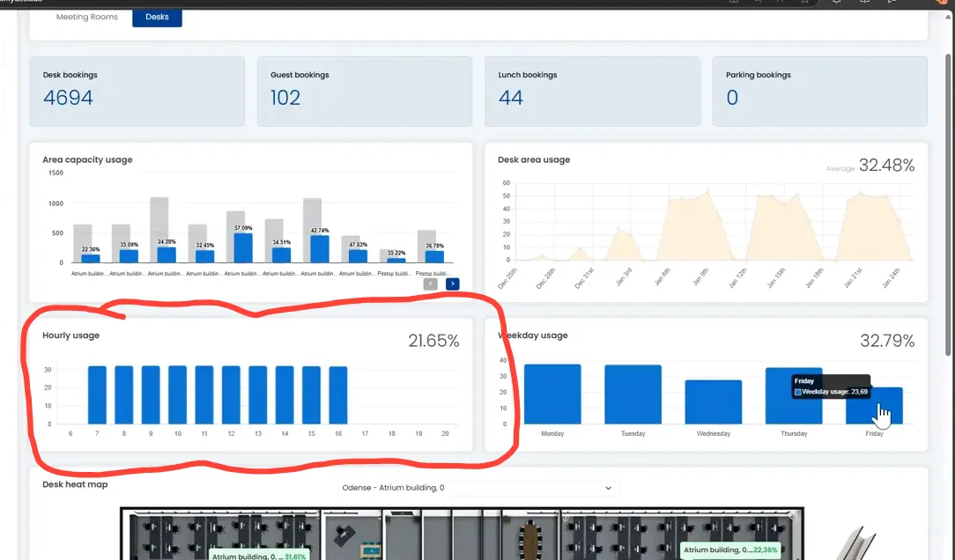955x560 pixels.
Task: Click the 57.09% bar in Area capacity usage
Action: (x=243, y=247)
